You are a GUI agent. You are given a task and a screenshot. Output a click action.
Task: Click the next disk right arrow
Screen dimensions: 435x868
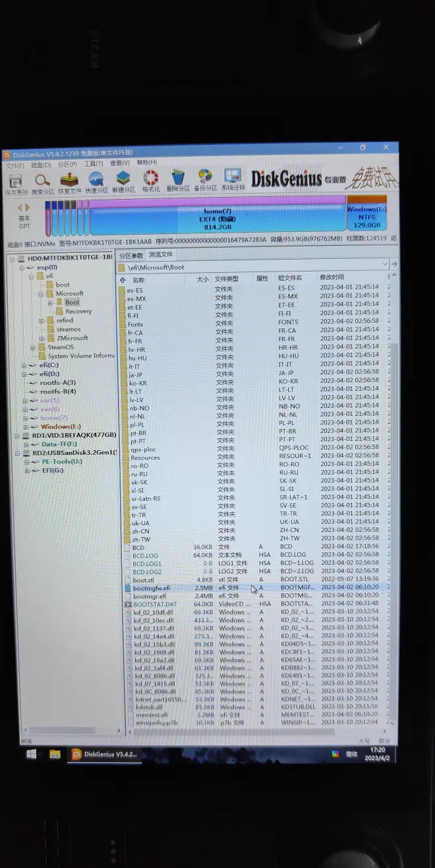28,208
